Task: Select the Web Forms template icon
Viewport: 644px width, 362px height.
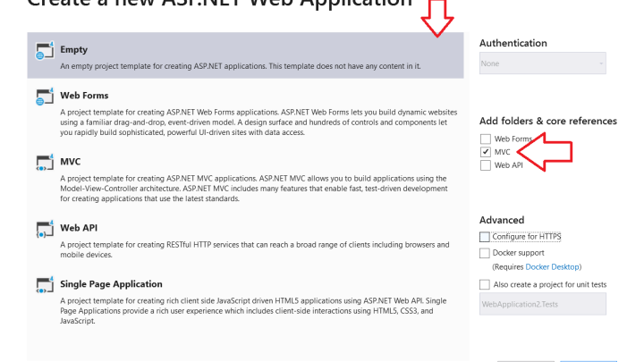Action: [45, 97]
